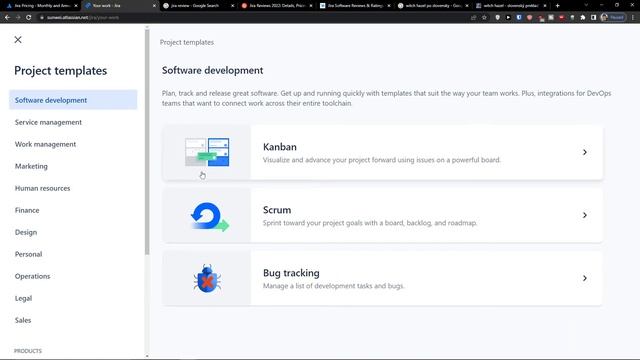
Task: Open the extensions puzzle-piece icon
Action: point(583,18)
